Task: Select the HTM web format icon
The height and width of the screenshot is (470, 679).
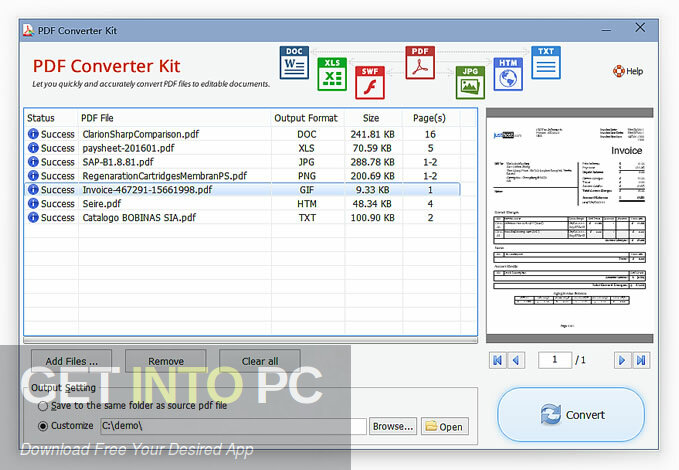Action: click(x=508, y=74)
